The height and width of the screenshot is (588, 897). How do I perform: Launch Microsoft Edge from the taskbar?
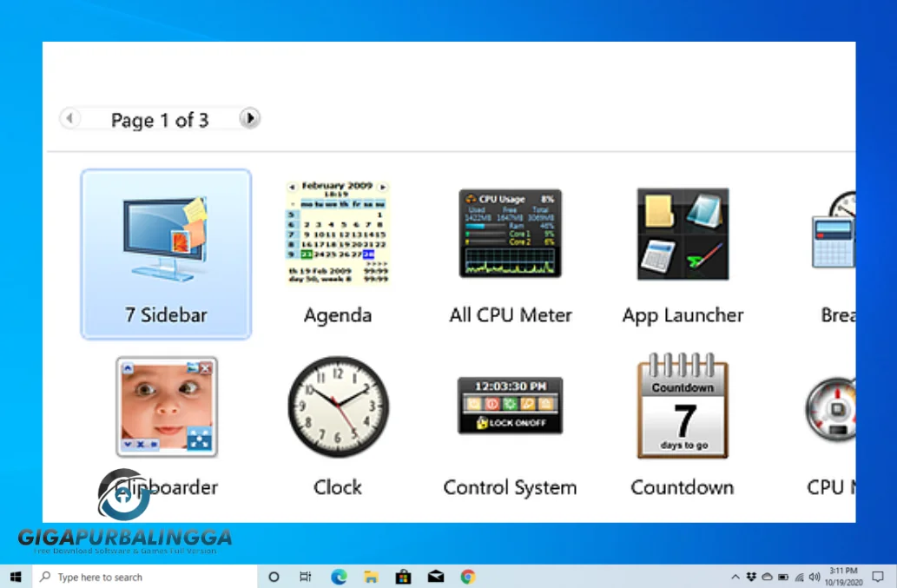coord(339,577)
